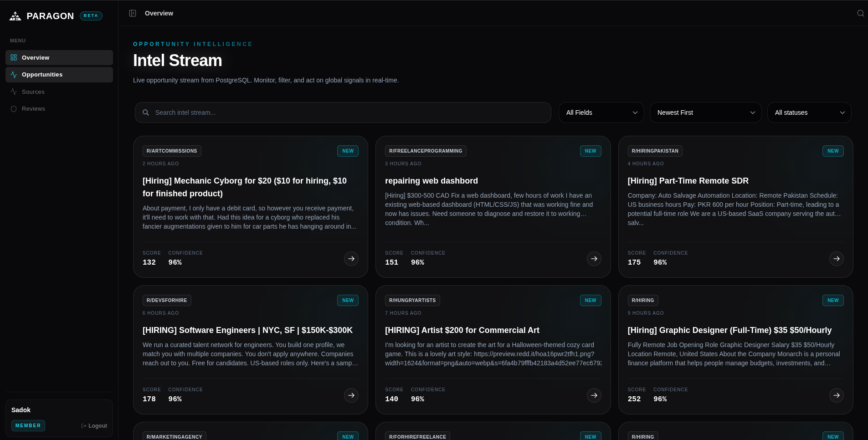Screen dimensions: 868x440
Task: Expand All statuses using its chevron
Action: (842, 113)
